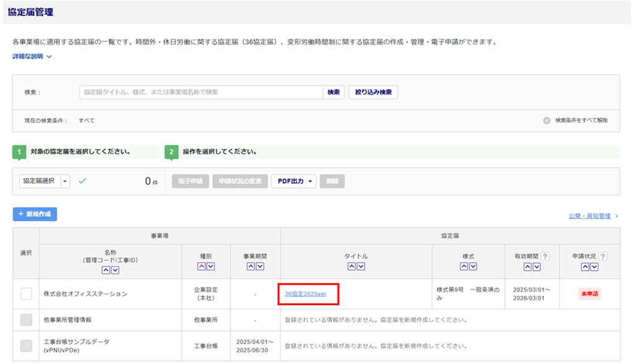Click red ascending sort arrow under 種別
Screen dimensions: 633x364
coord(202,266)
